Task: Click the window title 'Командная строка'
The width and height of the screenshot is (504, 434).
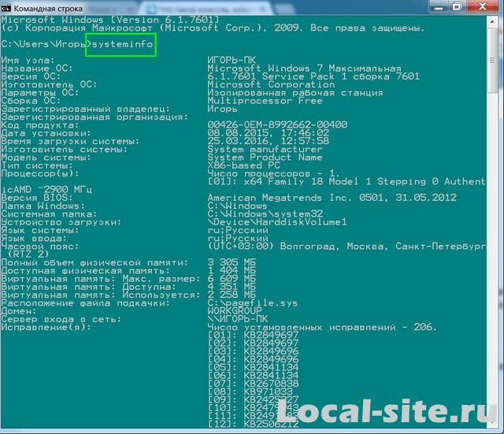Action: (48, 9)
